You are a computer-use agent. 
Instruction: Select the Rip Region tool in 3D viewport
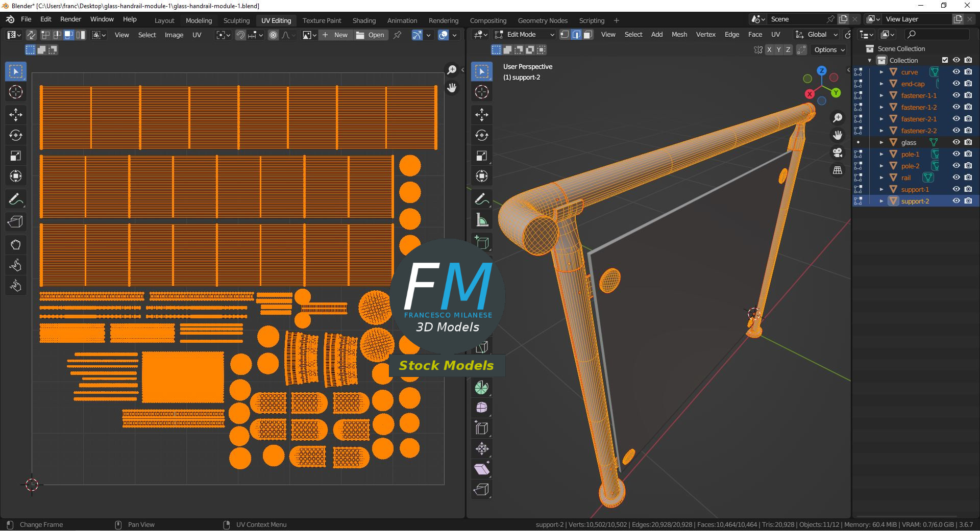[482, 490]
